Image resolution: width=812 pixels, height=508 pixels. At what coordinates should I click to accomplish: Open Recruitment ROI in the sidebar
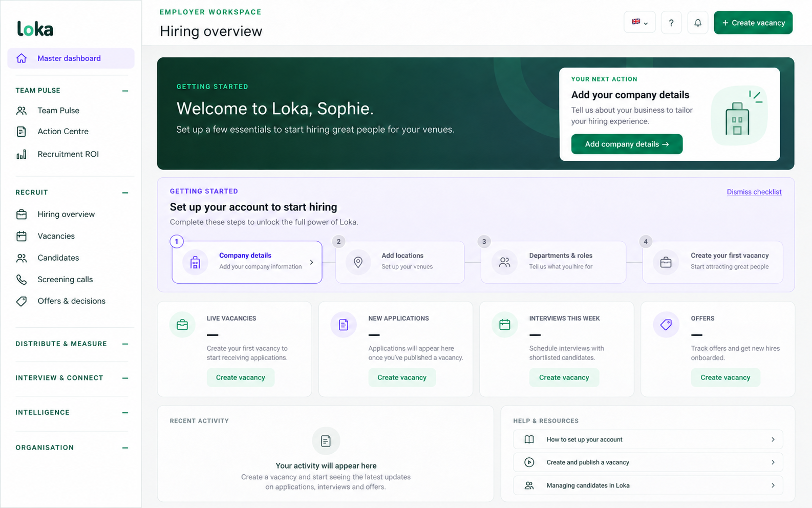68,154
